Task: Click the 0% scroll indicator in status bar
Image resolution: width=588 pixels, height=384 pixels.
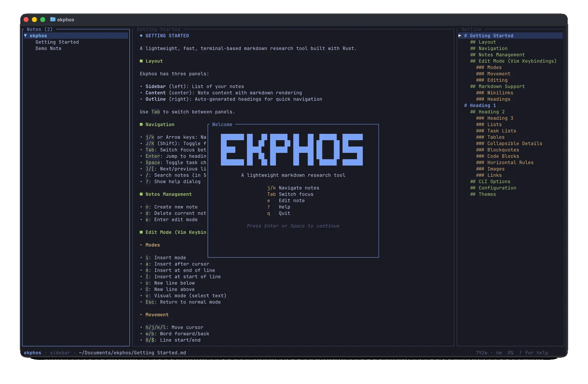Action: click(x=511, y=353)
